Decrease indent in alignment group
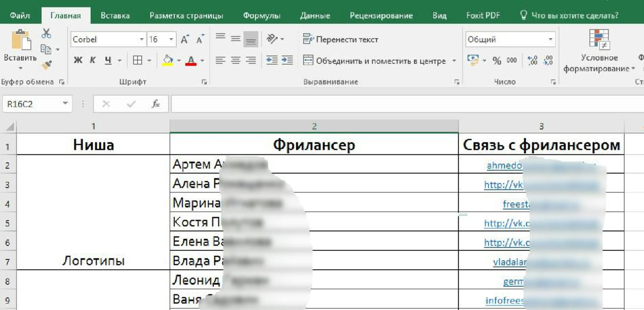 (x=272, y=61)
